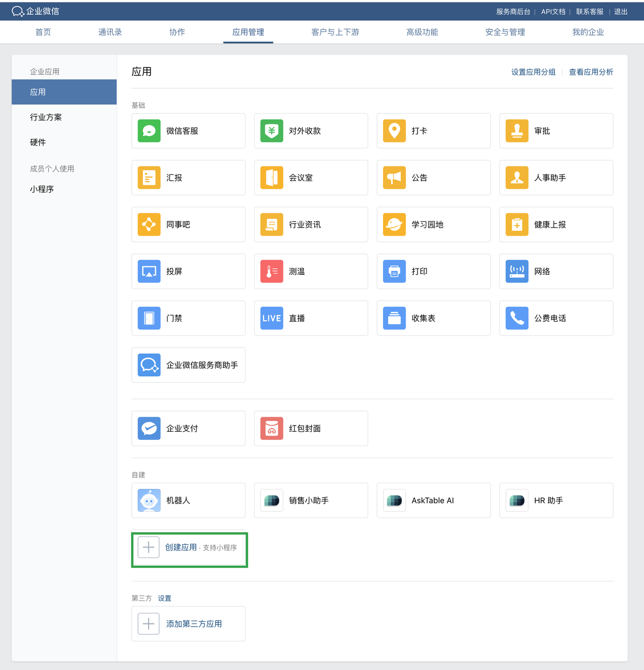Click the 机器人 app name text
Screen dimensions: 644x670
(x=178, y=500)
